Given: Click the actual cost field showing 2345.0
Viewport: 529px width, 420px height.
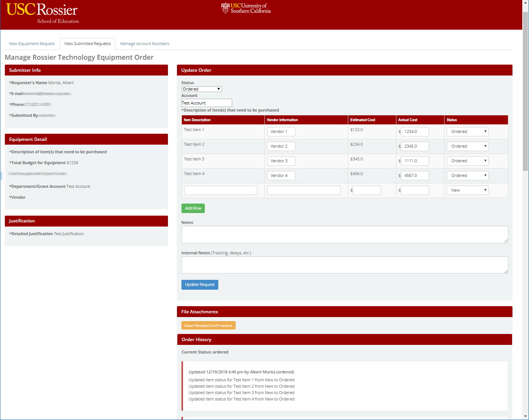Looking at the screenshot, I should [415, 147].
